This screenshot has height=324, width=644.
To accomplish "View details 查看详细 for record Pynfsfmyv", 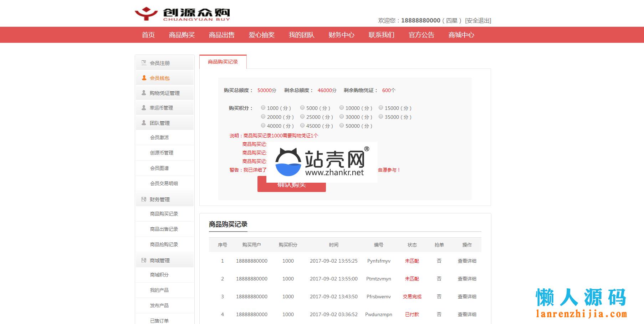I will click(467, 261).
